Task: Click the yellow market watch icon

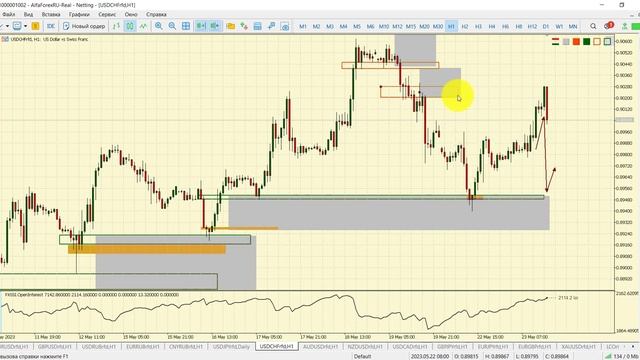Action: (x=36, y=26)
